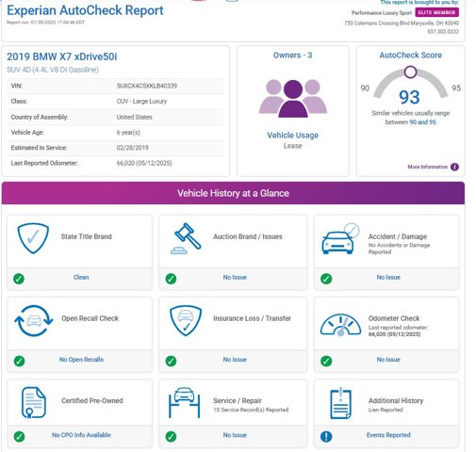Click the State Title Brand label
476x452 pixels.
[x=87, y=236]
